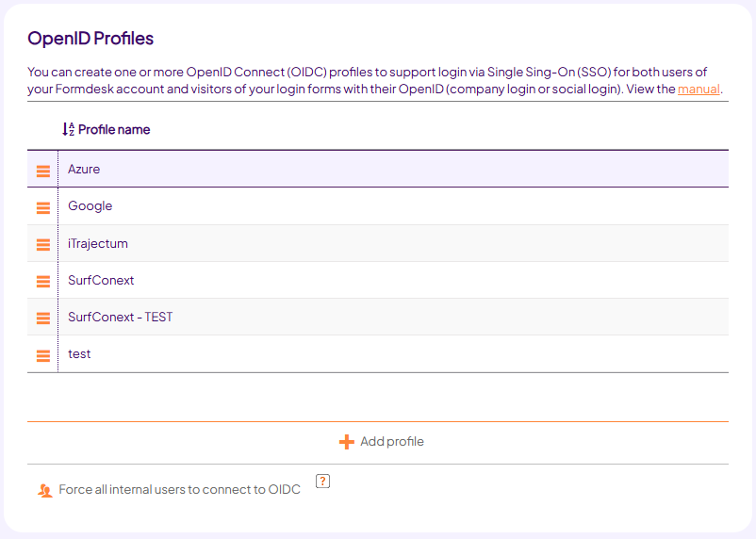Click the question mark help icon
The image size is (756, 539).
point(322,482)
